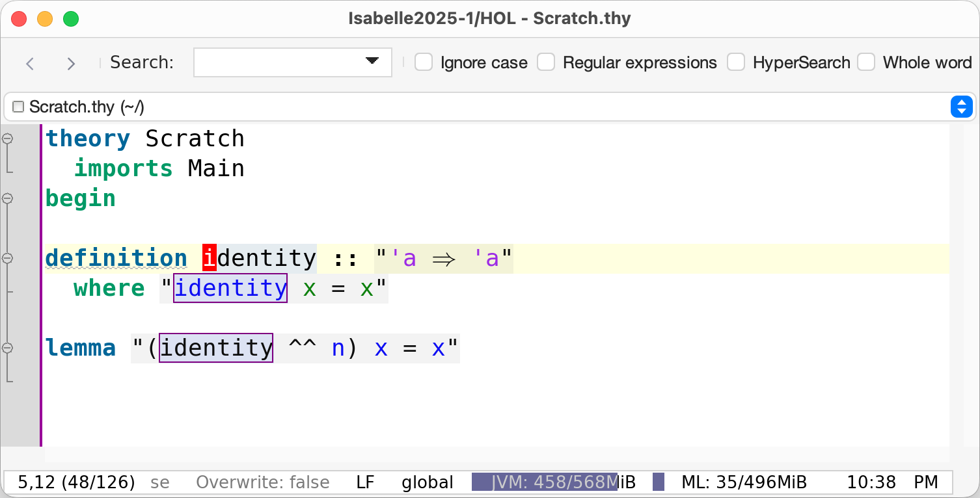Click the Scratch.thy buffer status checkbox icon
Screen dimensions: 980x498
click(x=18, y=107)
